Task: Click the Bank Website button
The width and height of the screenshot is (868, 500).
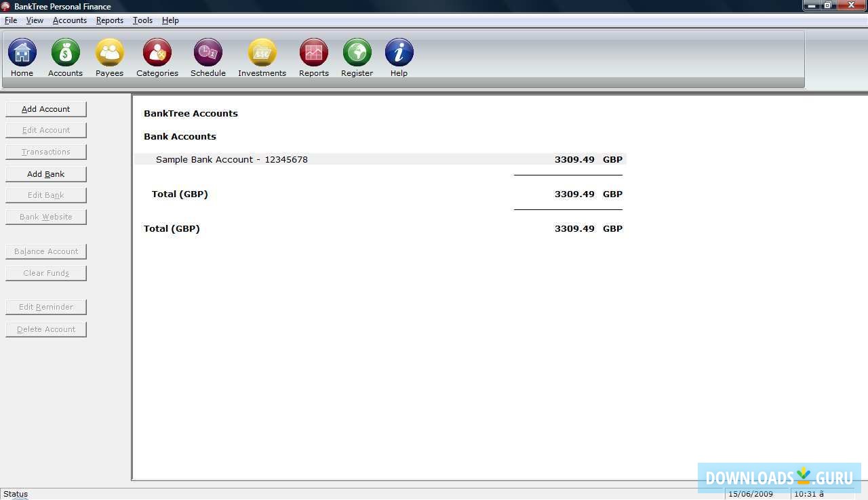Action: [x=46, y=217]
